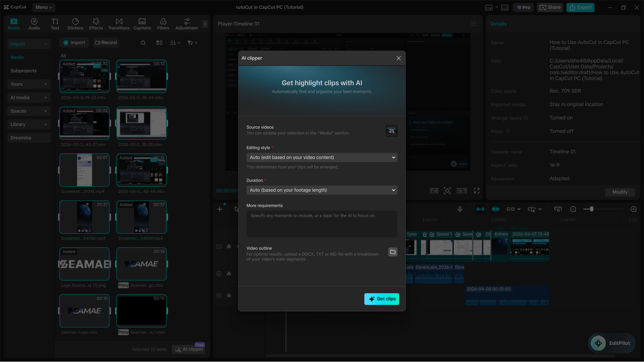
Task: Click the zoom out icon on the timeline
Action: [573, 209]
